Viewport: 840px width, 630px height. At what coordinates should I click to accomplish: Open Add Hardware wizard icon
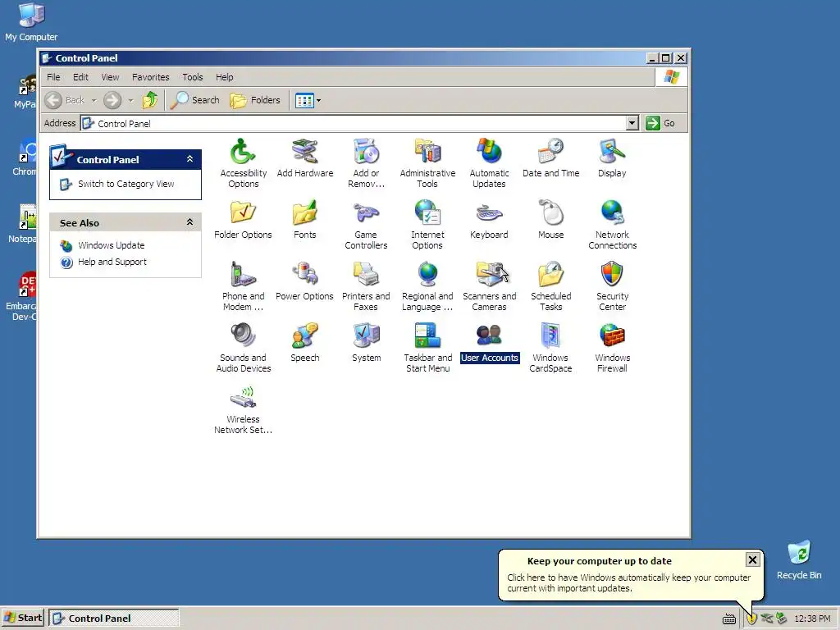[x=305, y=158]
